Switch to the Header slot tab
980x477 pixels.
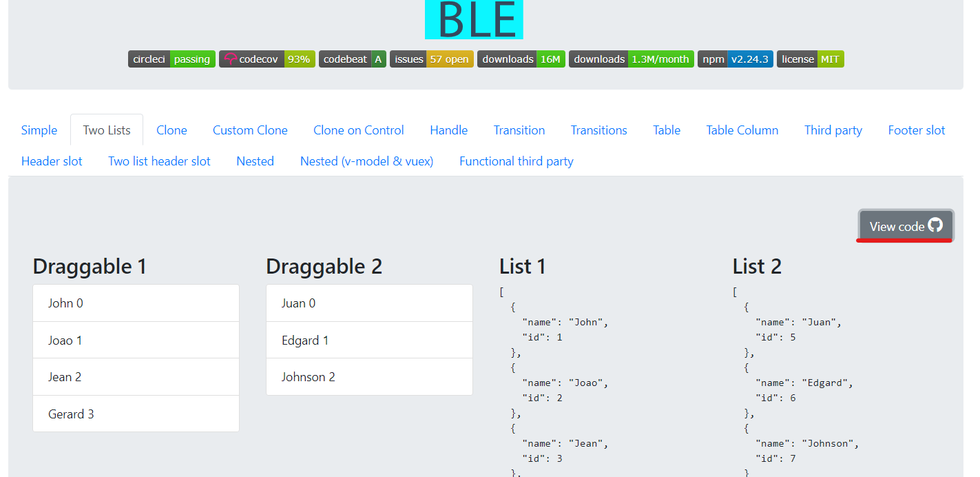(x=52, y=161)
